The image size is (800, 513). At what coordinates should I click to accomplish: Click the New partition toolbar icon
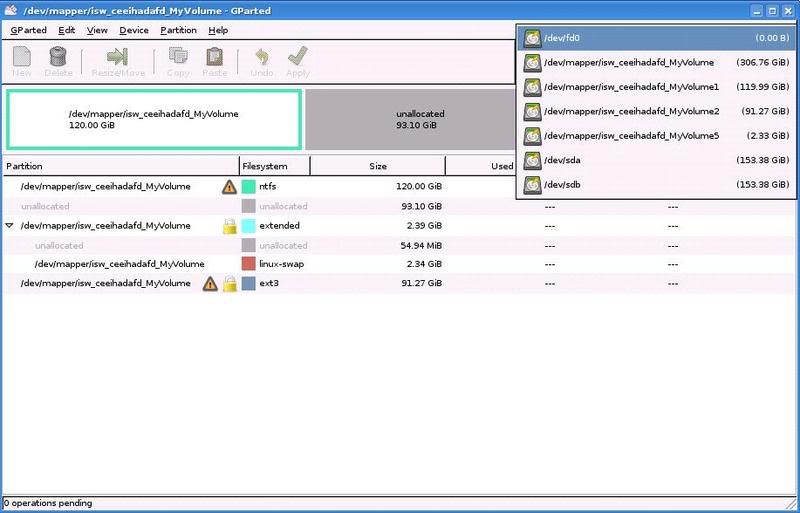click(x=22, y=57)
